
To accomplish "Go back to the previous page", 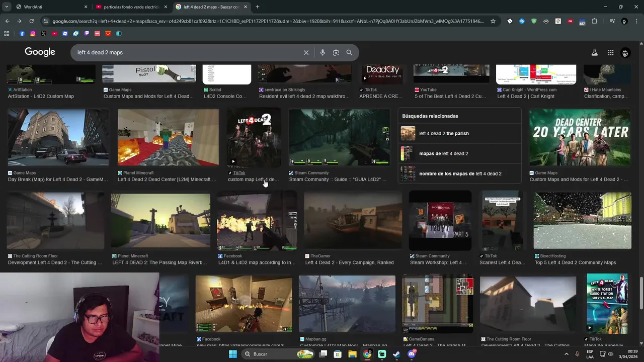I will 7,21.
